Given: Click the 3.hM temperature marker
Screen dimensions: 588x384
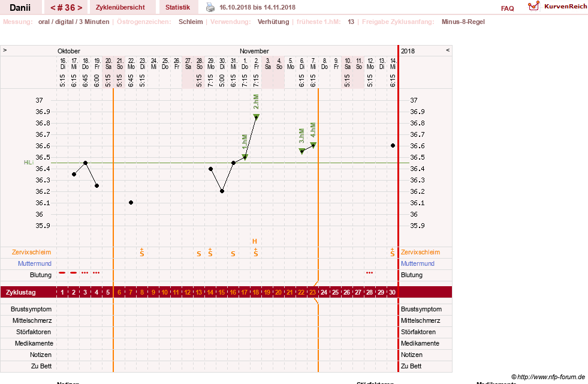Looking at the screenshot, I should click(302, 151).
